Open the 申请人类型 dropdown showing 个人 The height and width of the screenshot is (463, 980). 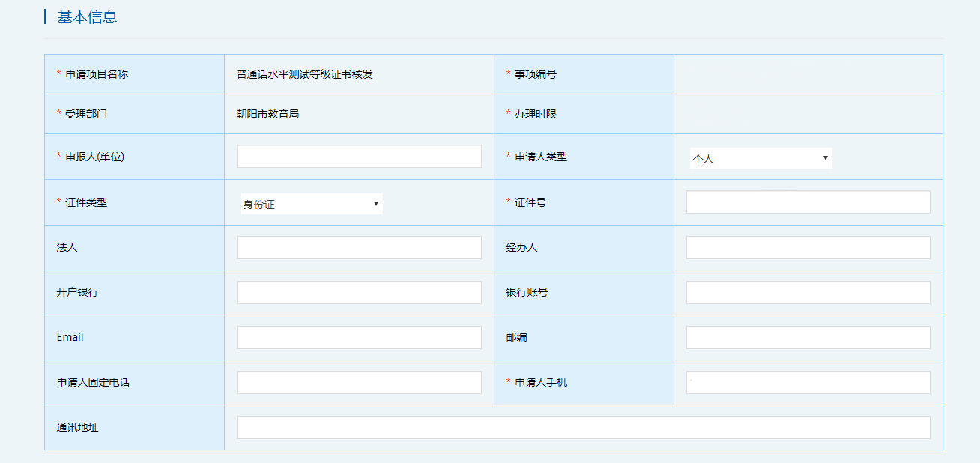click(x=760, y=158)
